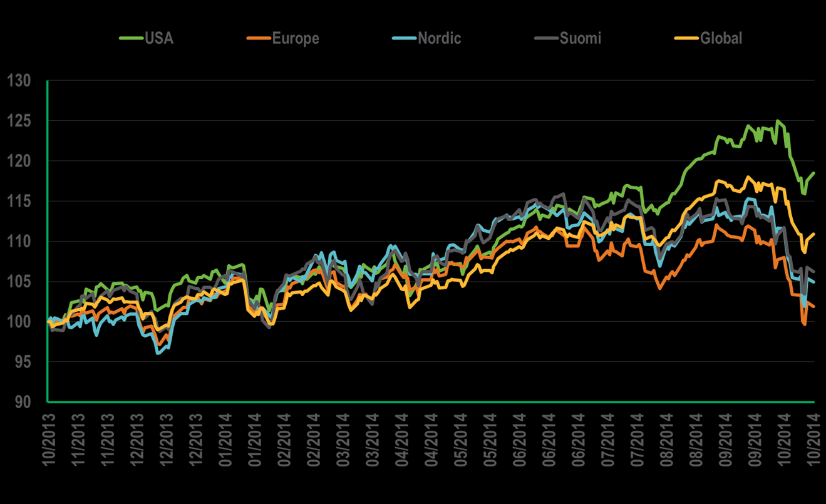Click the 125 y-axis value
826x504 pixels.
[18, 121]
